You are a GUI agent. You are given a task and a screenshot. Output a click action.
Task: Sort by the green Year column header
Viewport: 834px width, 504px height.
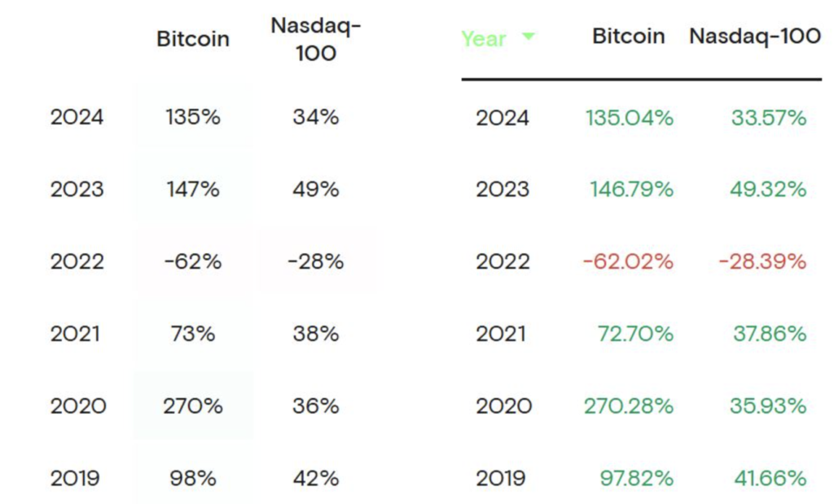[x=484, y=38]
